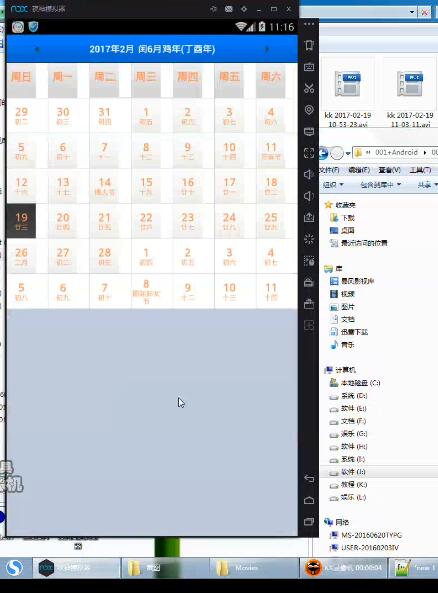Open recent apps button in Nox sidebar
The image size is (438, 593).
309,522
